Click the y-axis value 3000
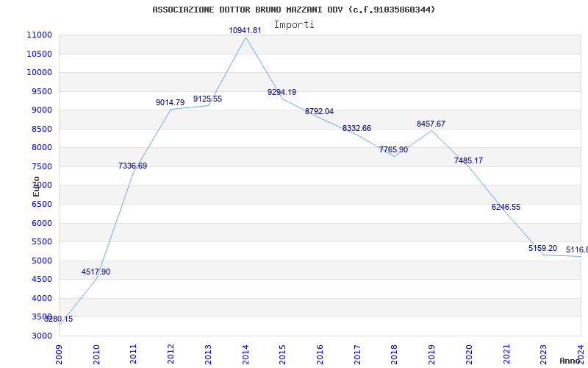 (41, 336)
